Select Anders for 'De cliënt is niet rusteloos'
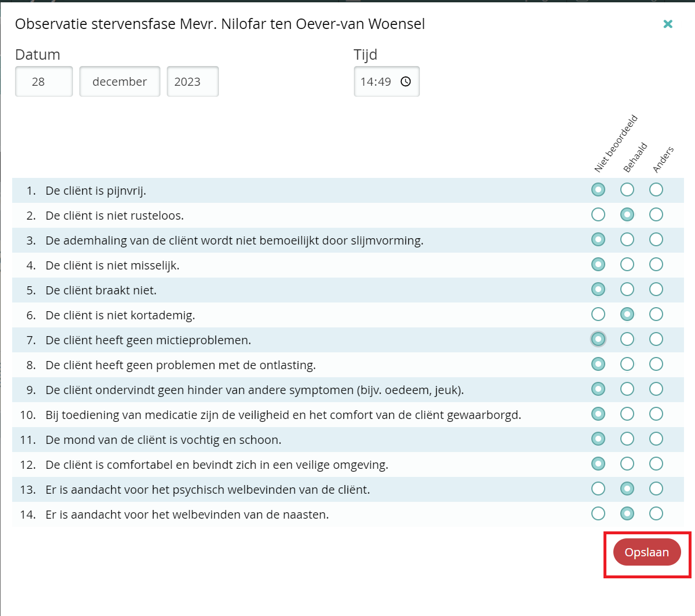 click(x=656, y=214)
